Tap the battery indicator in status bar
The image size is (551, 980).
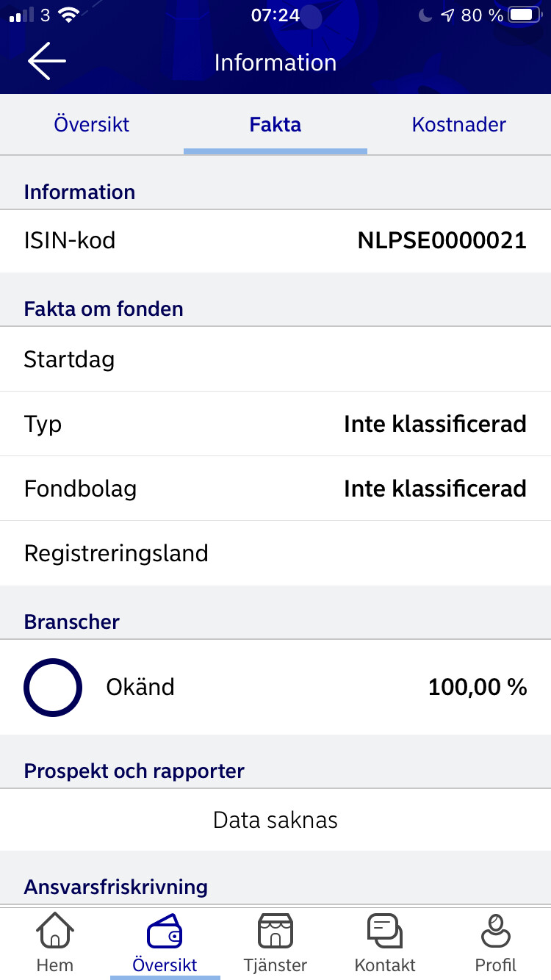pyautogui.click(x=525, y=15)
